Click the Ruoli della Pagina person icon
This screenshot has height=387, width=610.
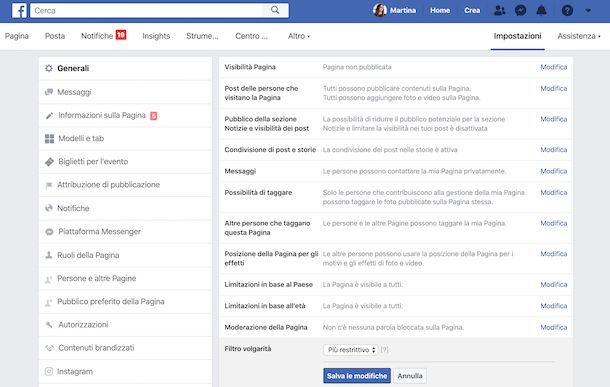point(49,255)
